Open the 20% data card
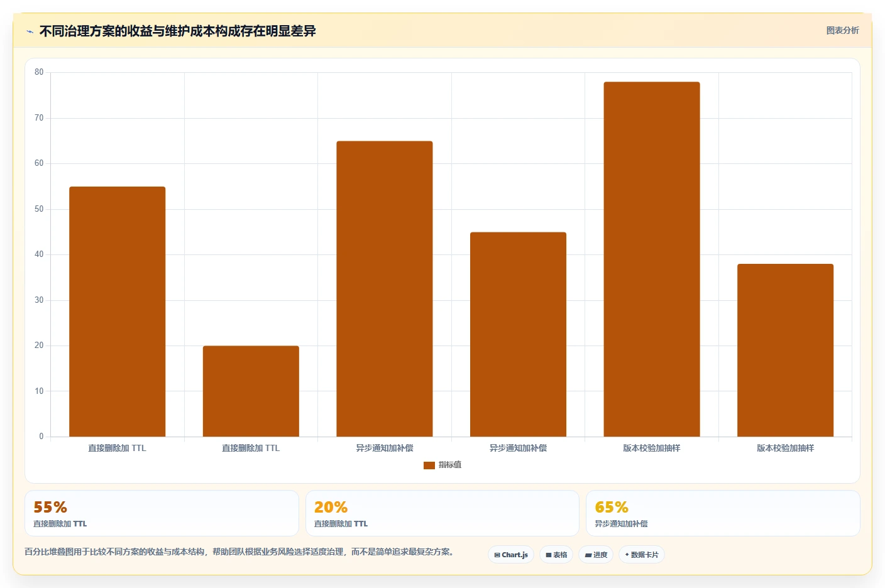The height and width of the screenshot is (588, 885). [442, 513]
